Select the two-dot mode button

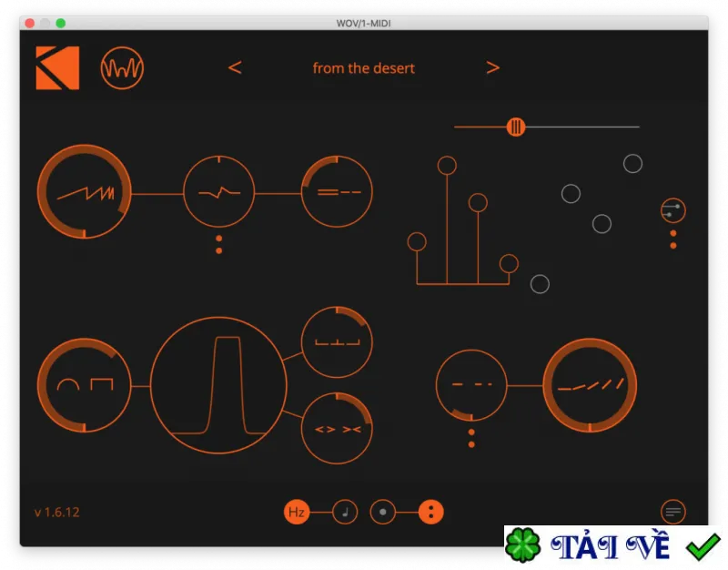(x=430, y=512)
